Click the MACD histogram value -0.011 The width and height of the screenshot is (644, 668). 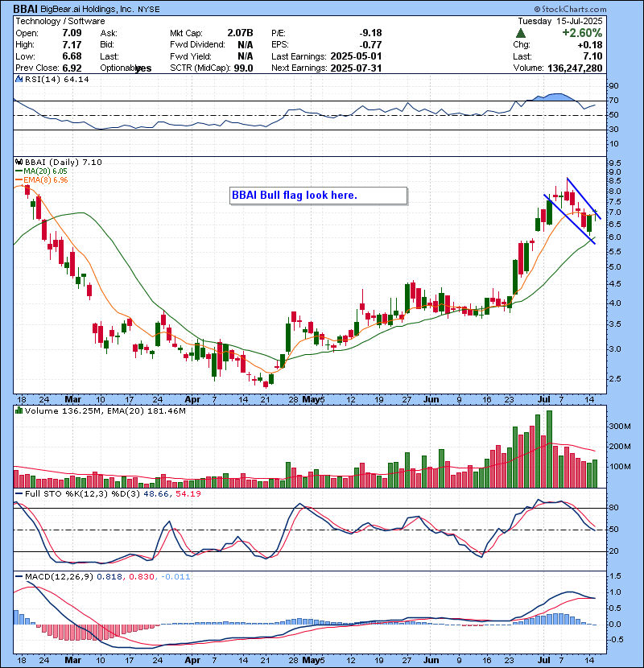(x=175, y=577)
